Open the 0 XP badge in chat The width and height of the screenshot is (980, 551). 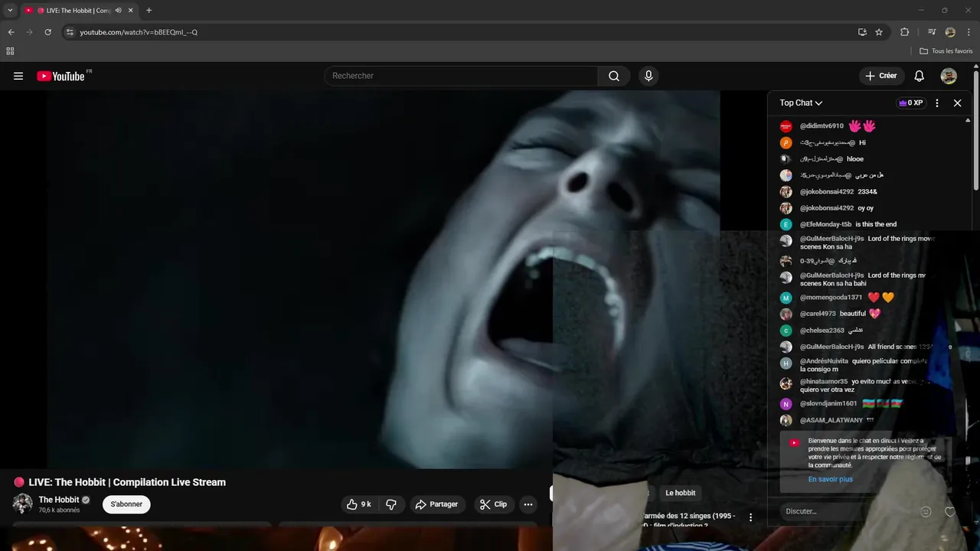click(x=911, y=103)
